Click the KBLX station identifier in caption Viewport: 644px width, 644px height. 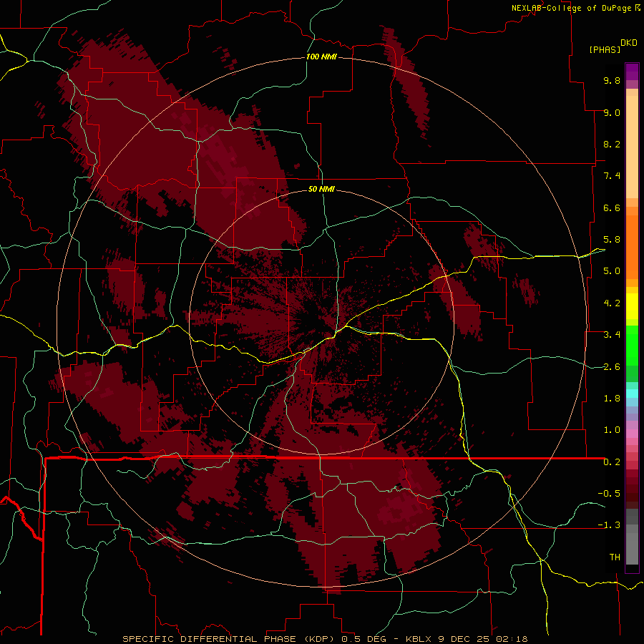[419, 639]
